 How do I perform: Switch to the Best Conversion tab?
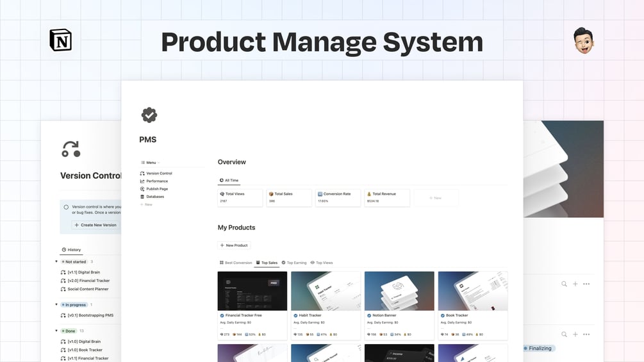pos(236,263)
